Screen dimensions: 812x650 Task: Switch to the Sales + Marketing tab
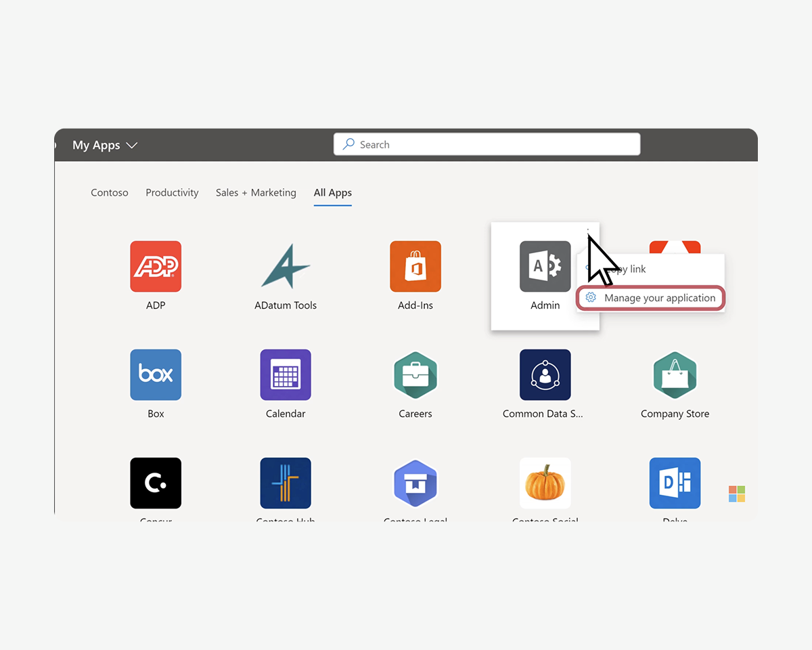point(256,192)
